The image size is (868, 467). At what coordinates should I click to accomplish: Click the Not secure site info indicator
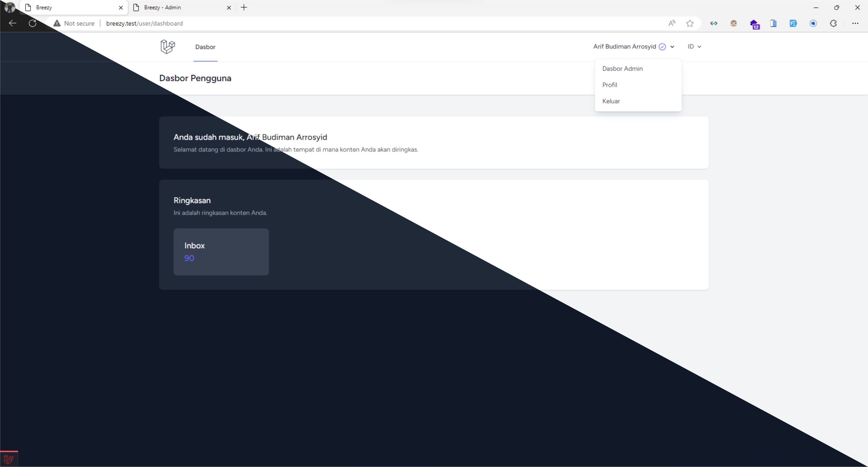[x=74, y=23]
